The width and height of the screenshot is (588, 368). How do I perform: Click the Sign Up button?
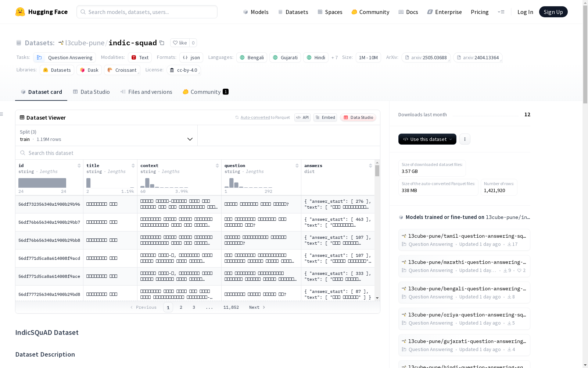pos(553,12)
